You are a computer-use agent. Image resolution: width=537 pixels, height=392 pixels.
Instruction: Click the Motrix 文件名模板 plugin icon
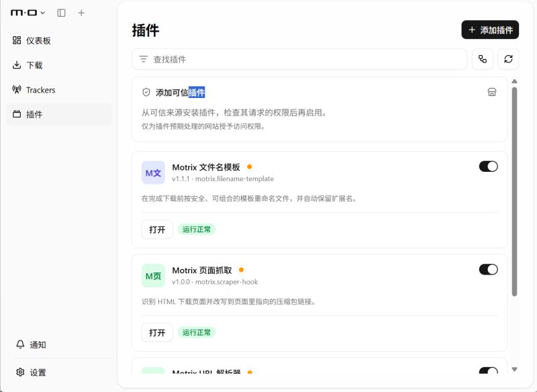tap(153, 173)
